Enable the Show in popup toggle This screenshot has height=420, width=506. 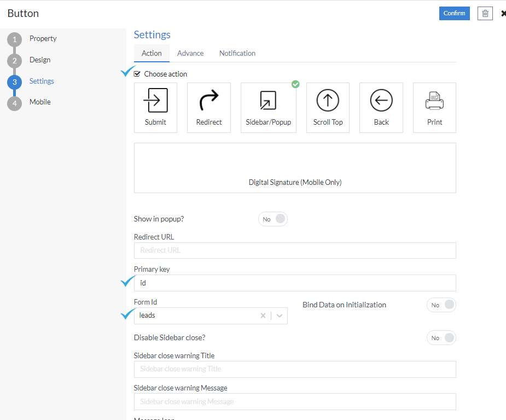[272, 219]
